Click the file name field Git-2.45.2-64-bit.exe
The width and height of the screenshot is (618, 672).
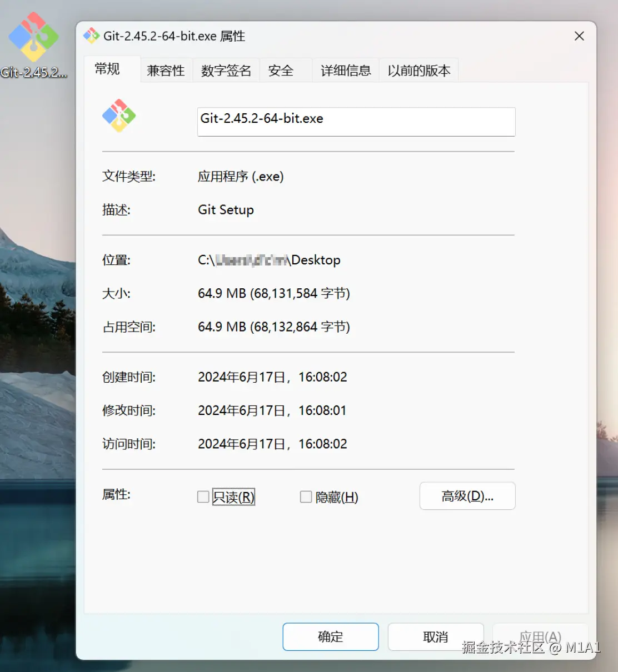click(356, 122)
